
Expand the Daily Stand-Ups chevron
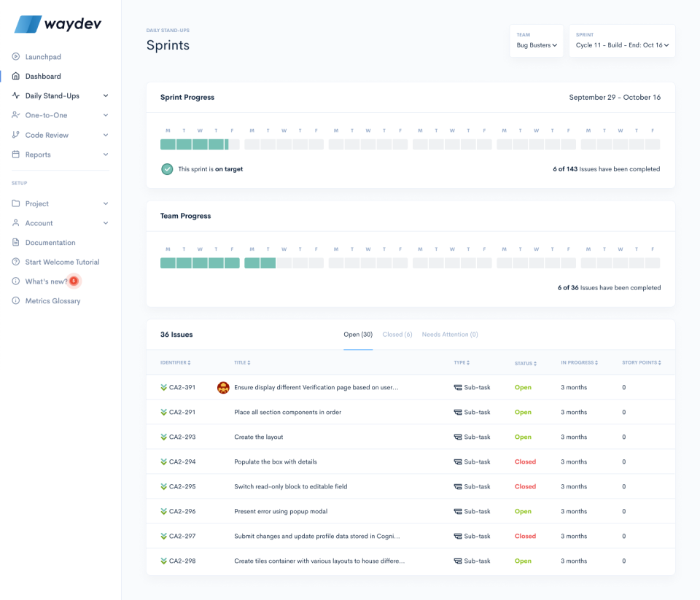point(106,96)
